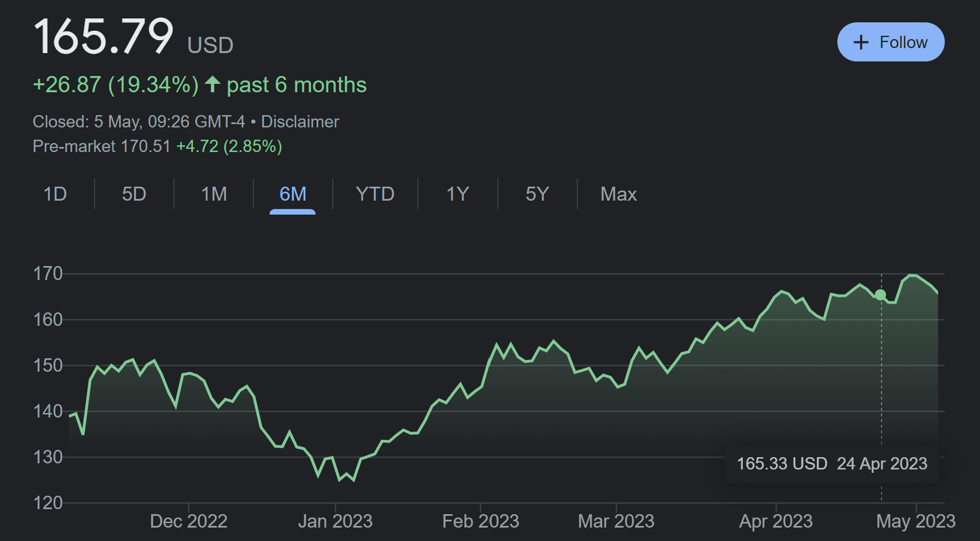Open the Disclaimer link

[x=300, y=122]
